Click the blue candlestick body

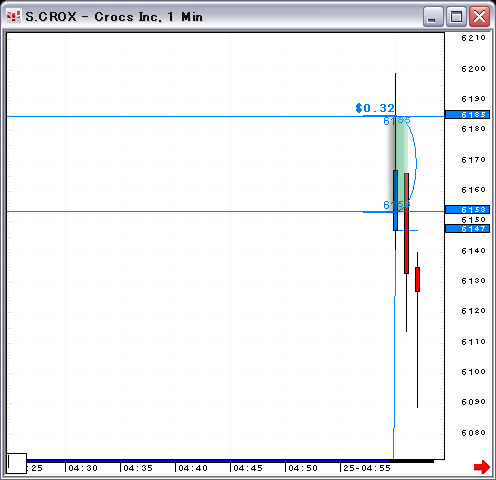(395, 200)
